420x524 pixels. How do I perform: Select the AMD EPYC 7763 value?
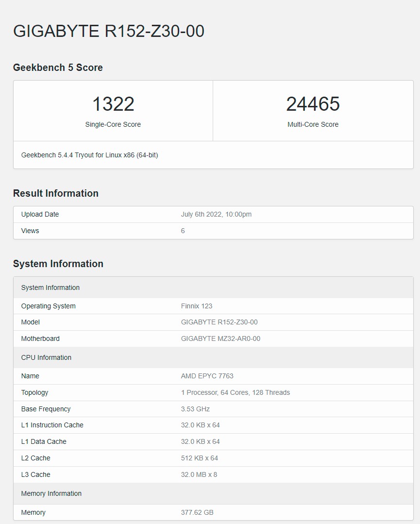click(x=207, y=376)
